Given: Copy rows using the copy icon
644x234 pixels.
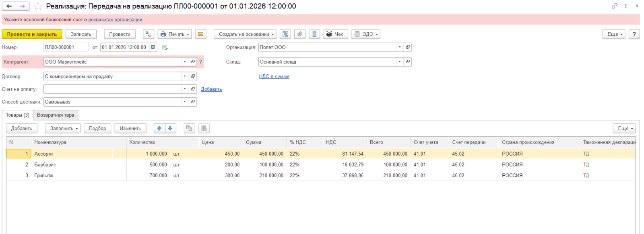Looking at the screenshot, I should tap(189, 128).
